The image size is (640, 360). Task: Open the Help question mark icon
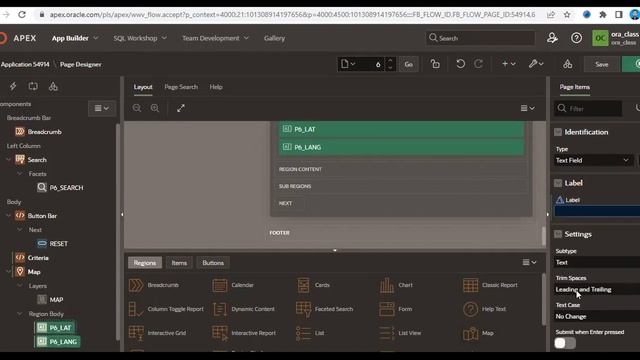coord(576,38)
